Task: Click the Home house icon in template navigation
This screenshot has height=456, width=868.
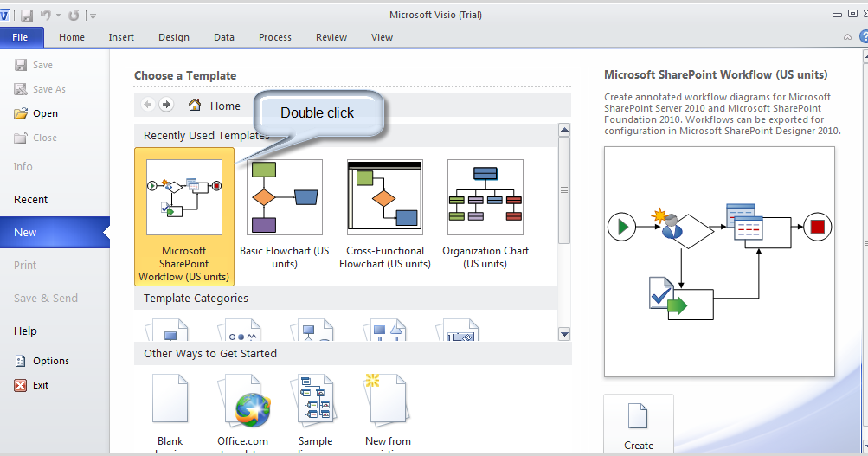Action: pos(195,105)
